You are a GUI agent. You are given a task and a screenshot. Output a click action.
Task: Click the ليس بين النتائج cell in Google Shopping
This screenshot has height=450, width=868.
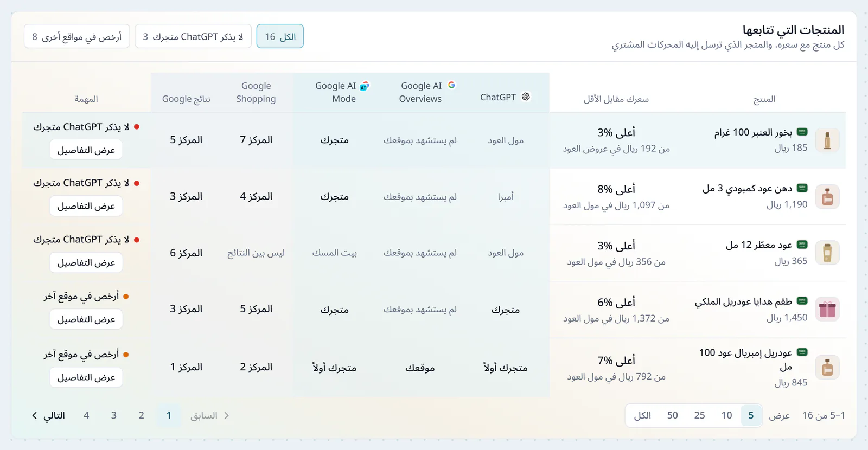[x=256, y=253]
